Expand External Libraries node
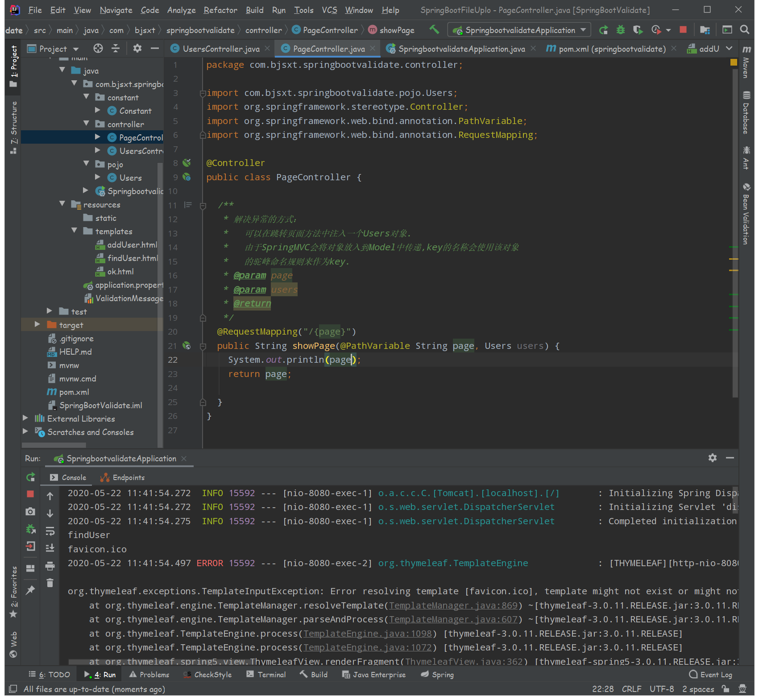759x700 pixels. pyautogui.click(x=25, y=418)
